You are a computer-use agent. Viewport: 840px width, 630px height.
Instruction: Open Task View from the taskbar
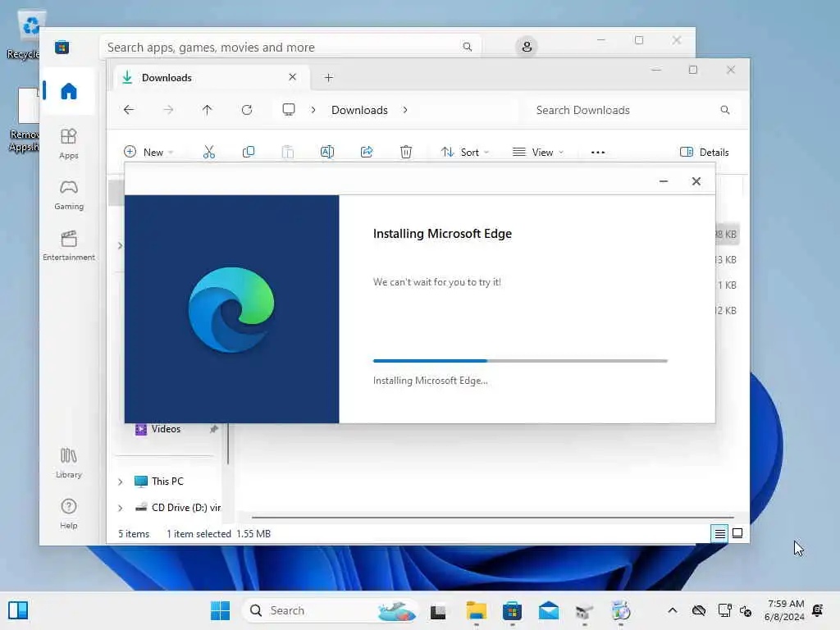(x=438, y=610)
